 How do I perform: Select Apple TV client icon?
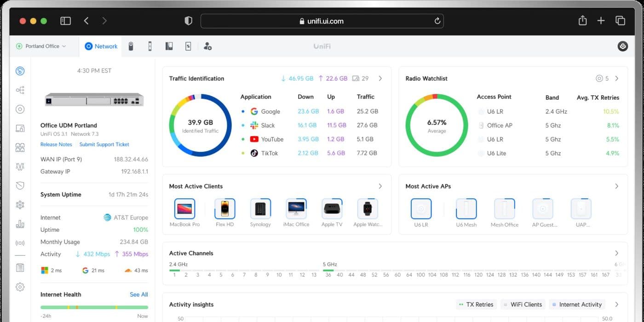pyautogui.click(x=332, y=209)
